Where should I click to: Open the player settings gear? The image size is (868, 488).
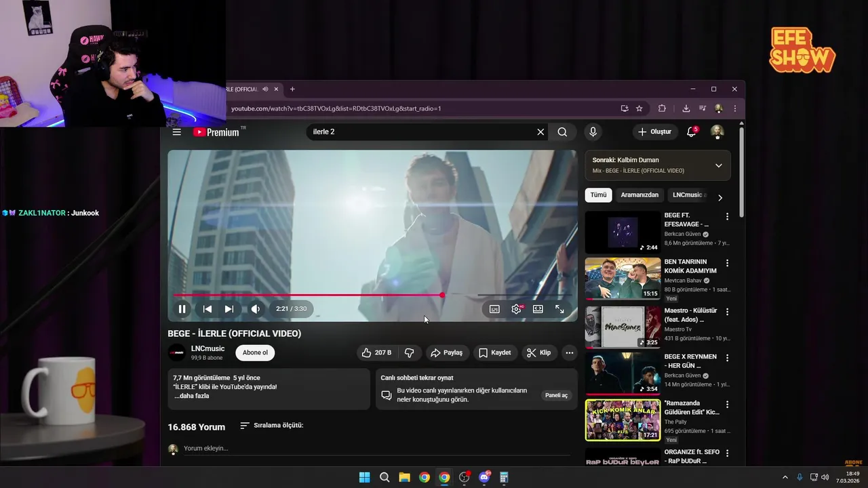(x=516, y=309)
